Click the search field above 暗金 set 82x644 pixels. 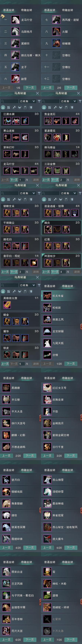(9, 285)
